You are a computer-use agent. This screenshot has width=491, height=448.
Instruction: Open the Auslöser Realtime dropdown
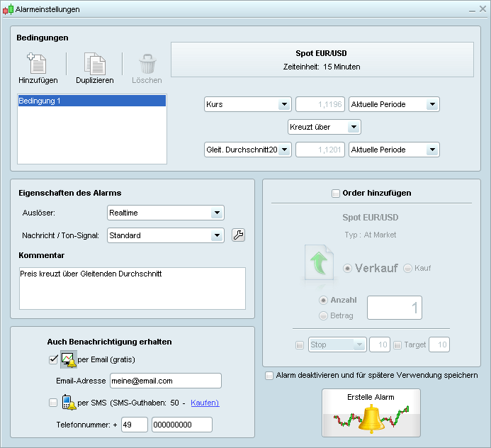click(166, 213)
